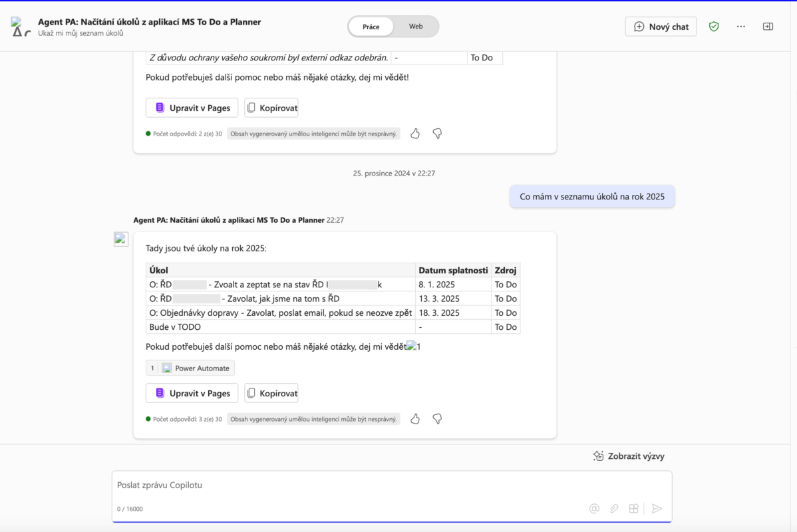Click the agent avatar beside the 2025 response
Image resolution: width=797 pixels, height=532 pixels.
click(x=121, y=239)
